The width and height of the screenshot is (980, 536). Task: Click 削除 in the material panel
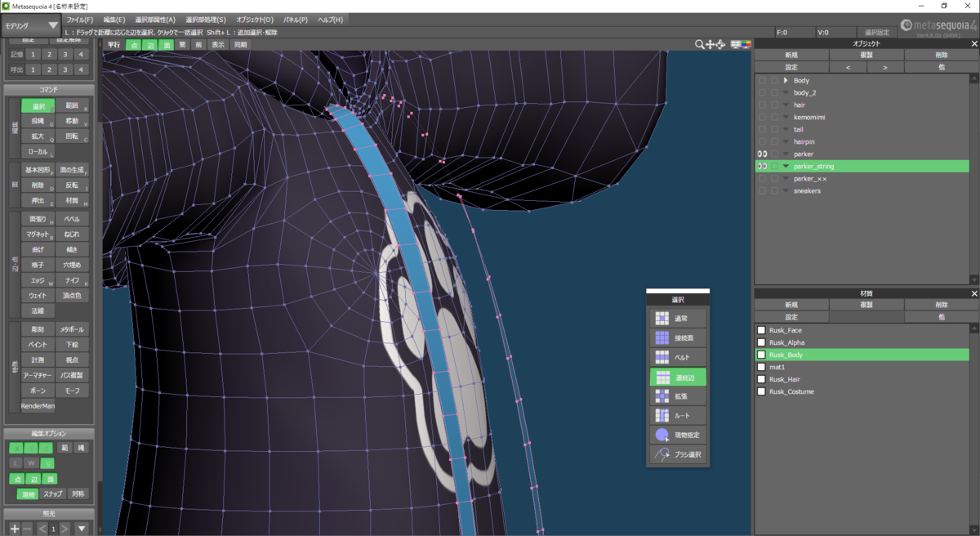942,304
